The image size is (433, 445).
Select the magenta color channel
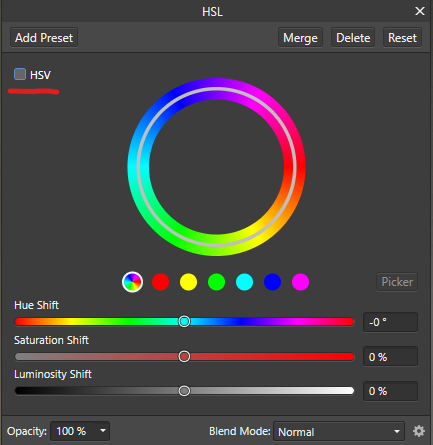(300, 282)
